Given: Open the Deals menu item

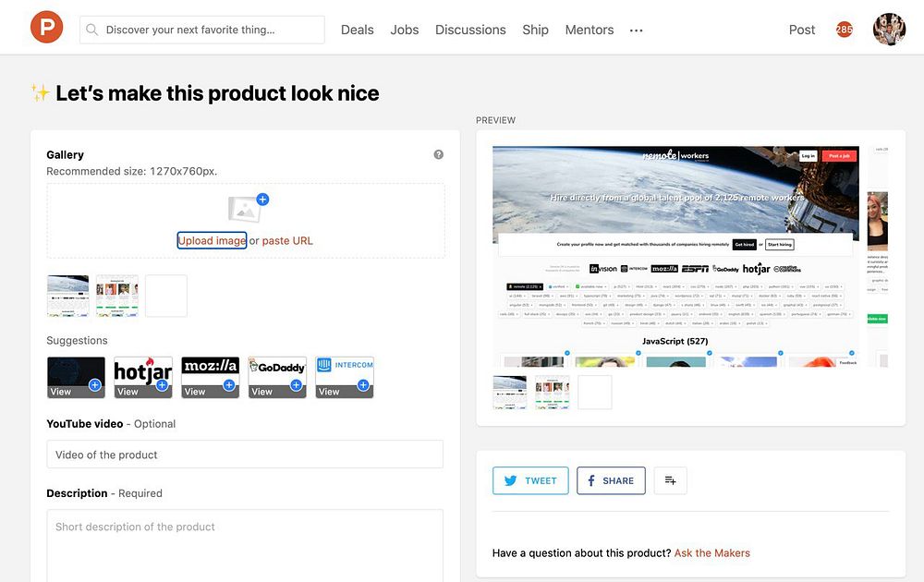Looking at the screenshot, I should (x=357, y=30).
